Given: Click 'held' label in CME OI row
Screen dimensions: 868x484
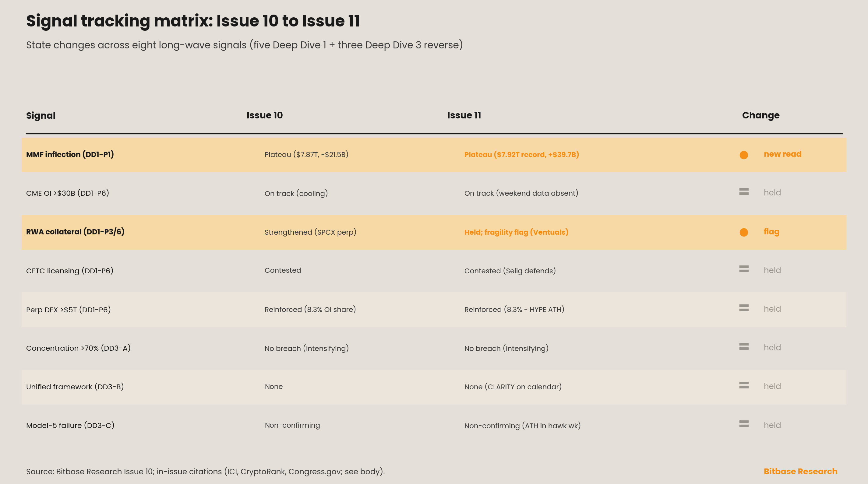Looking at the screenshot, I should (772, 193).
